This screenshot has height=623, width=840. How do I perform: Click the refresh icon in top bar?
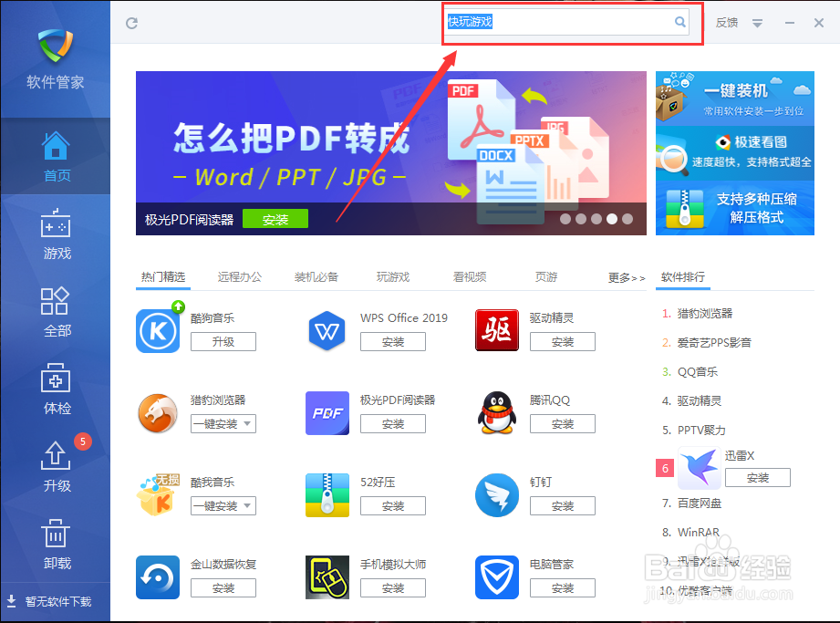[x=131, y=23]
